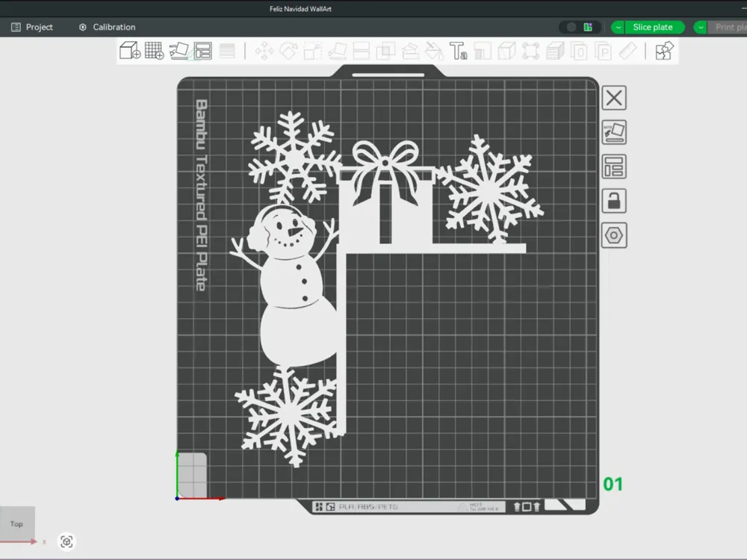Click the Add plate grid icon

click(155, 51)
